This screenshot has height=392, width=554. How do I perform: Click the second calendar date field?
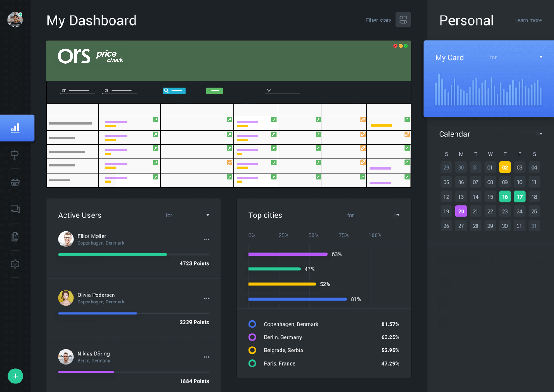click(x=120, y=91)
